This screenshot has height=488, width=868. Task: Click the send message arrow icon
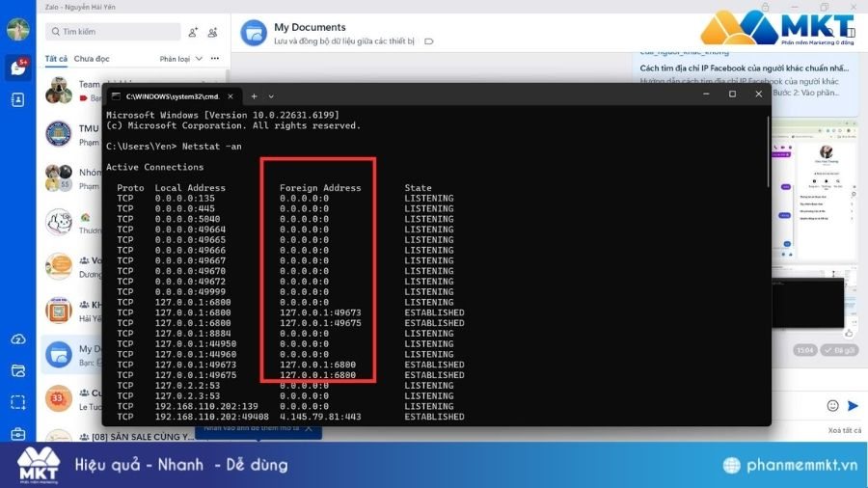853,406
